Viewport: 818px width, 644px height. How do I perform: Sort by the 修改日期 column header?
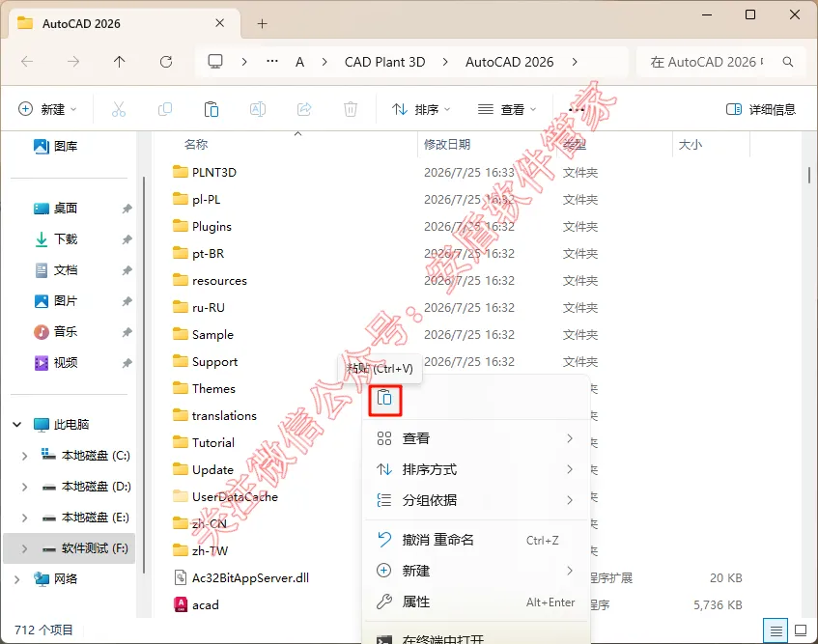pyautogui.click(x=447, y=145)
